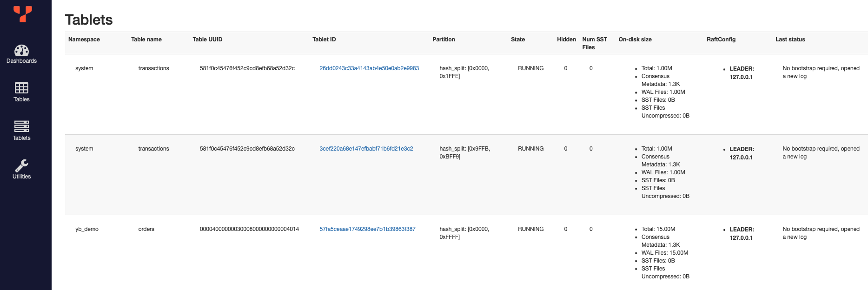This screenshot has width=868, height=290.
Task: Click the yb_demo namespace cell
Action: point(86,229)
